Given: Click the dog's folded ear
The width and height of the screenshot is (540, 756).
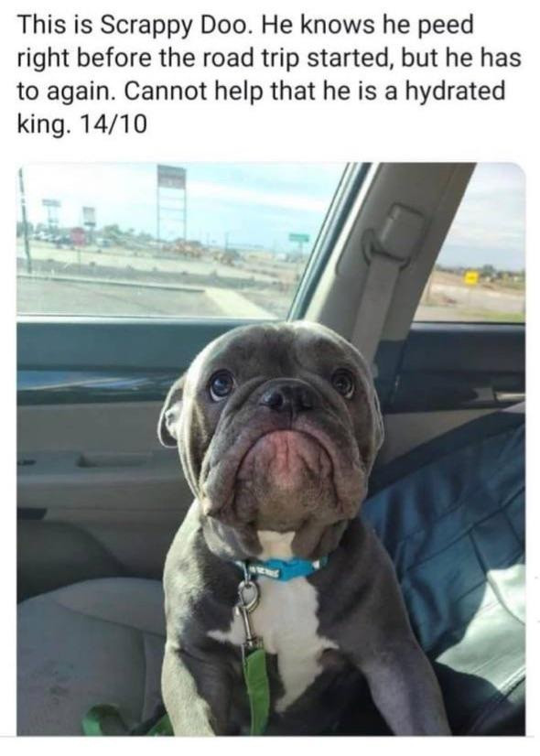Looking at the screenshot, I should (173, 411).
